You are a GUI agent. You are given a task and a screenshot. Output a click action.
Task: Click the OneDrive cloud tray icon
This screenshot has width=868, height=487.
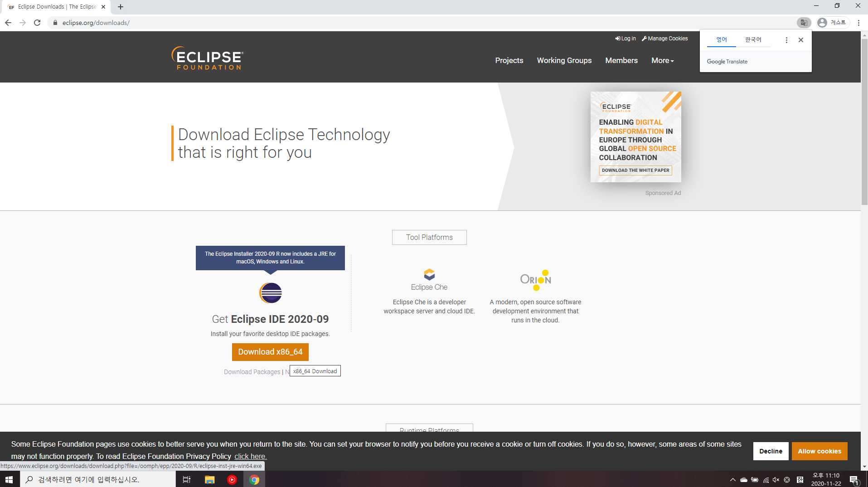tap(744, 480)
